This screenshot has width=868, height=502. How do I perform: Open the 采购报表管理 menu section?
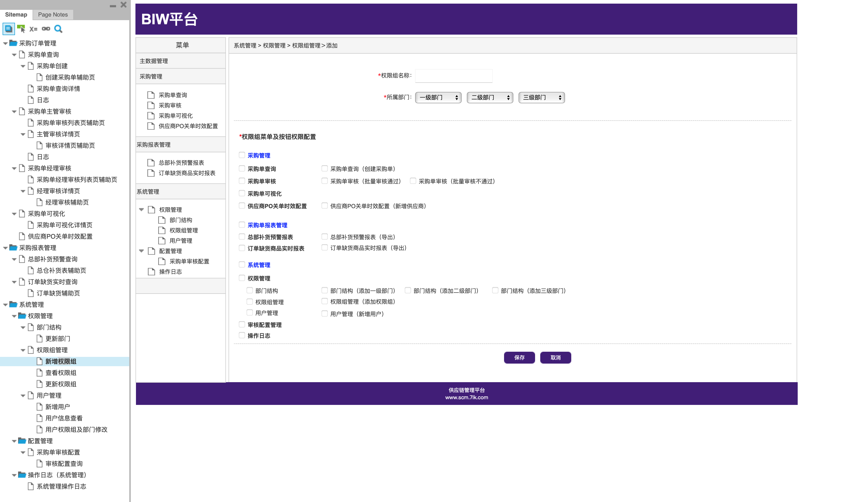[x=180, y=145]
